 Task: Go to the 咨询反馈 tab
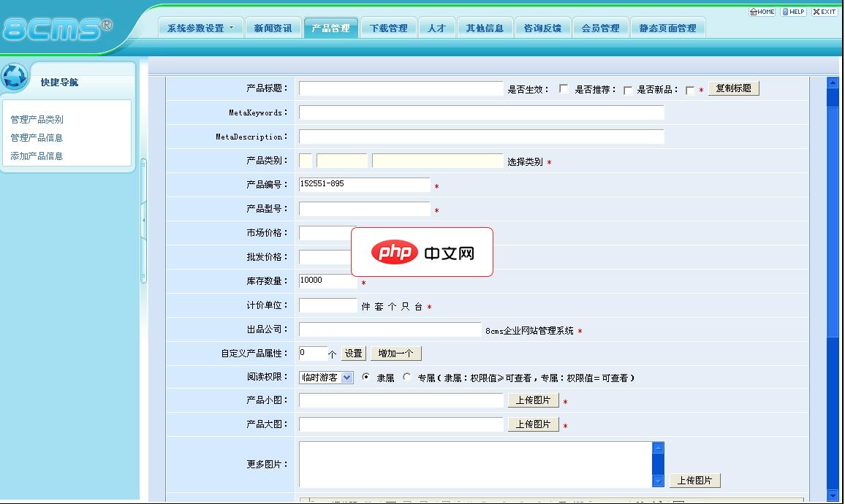pos(542,28)
